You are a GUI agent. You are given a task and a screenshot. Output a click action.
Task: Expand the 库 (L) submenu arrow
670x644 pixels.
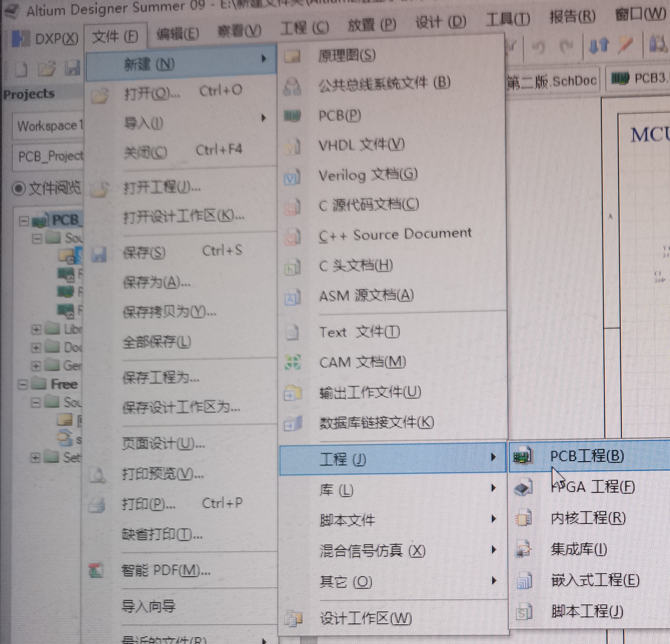493,488
